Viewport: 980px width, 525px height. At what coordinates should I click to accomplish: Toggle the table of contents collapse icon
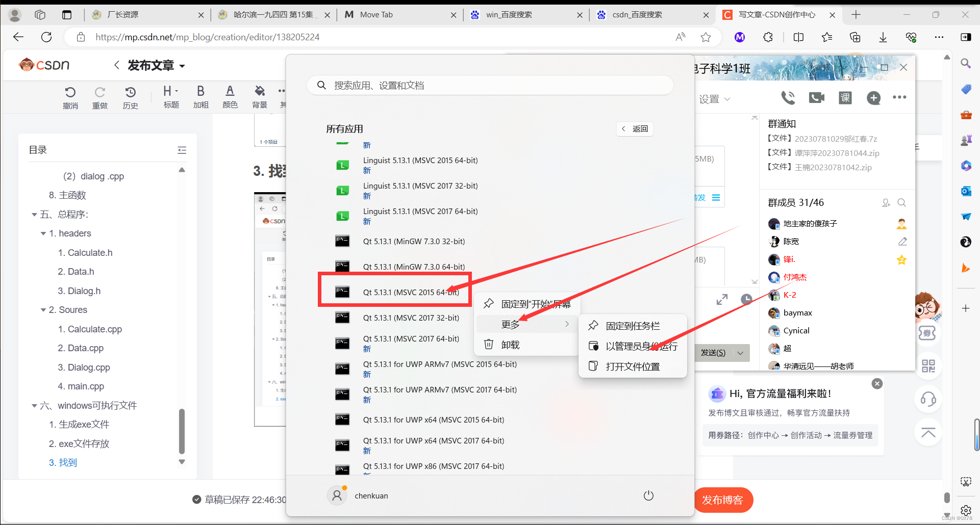click(182, 150)
